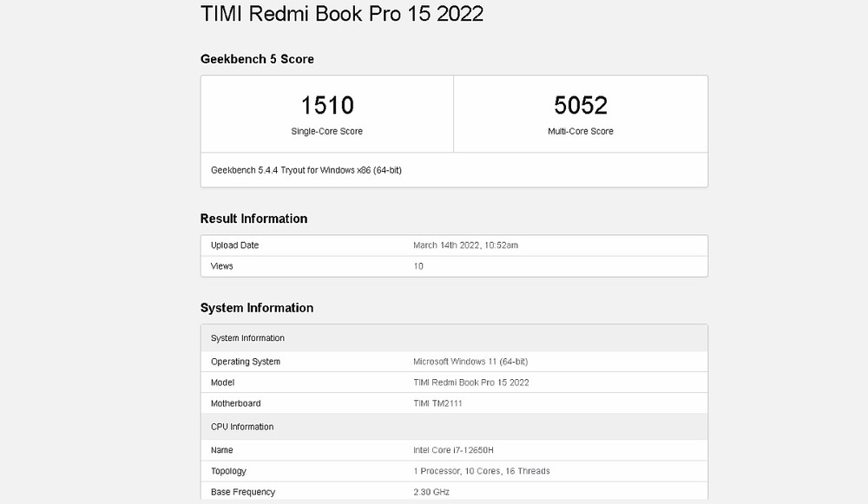Select the Geekbench 5.4.4 Tryout version text
868x504 pixels.
(306, 170)
